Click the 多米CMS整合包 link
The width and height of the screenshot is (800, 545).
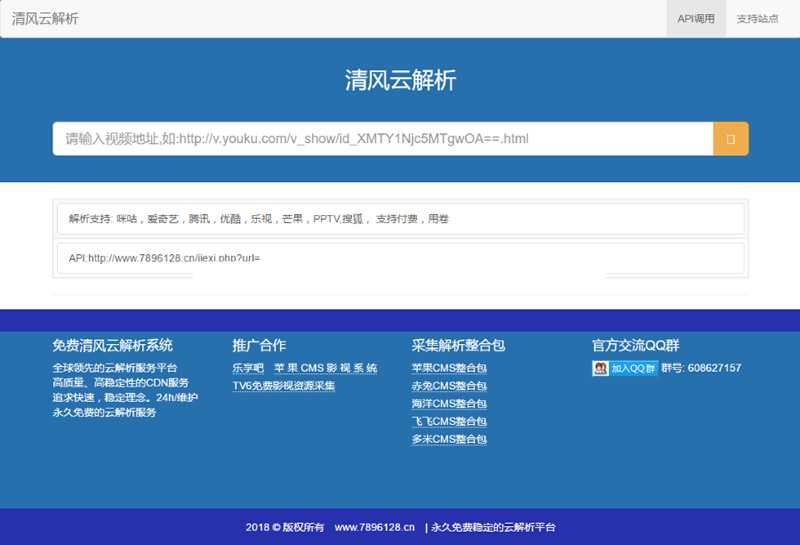coord(449,440)
